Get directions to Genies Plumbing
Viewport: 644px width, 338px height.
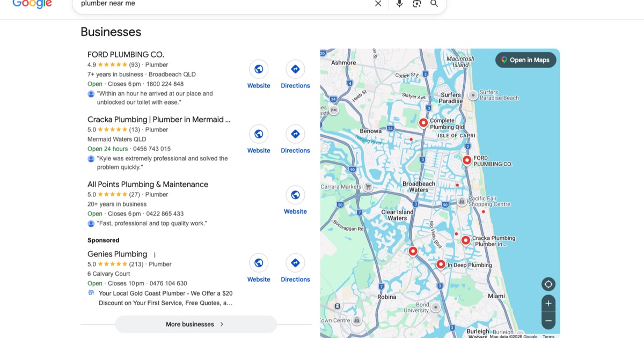[x=295, y=263]
